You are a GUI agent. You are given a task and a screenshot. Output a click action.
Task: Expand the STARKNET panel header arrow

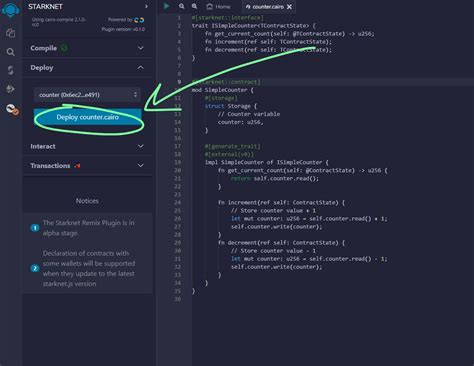click(x=146, y=6)
